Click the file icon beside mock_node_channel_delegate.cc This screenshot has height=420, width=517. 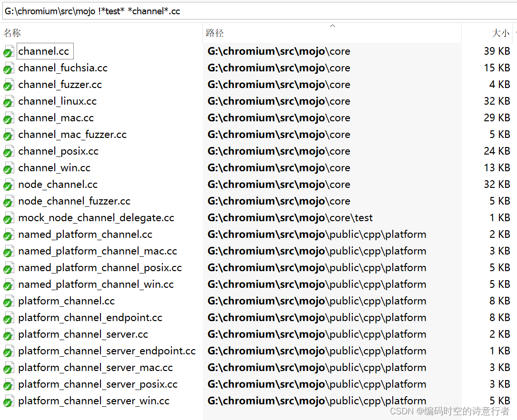9,218
